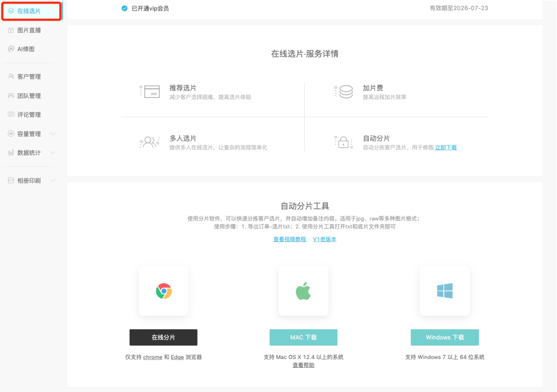
Task: Click the 多人选片 feature title
Action: click(x=183, y=139)
